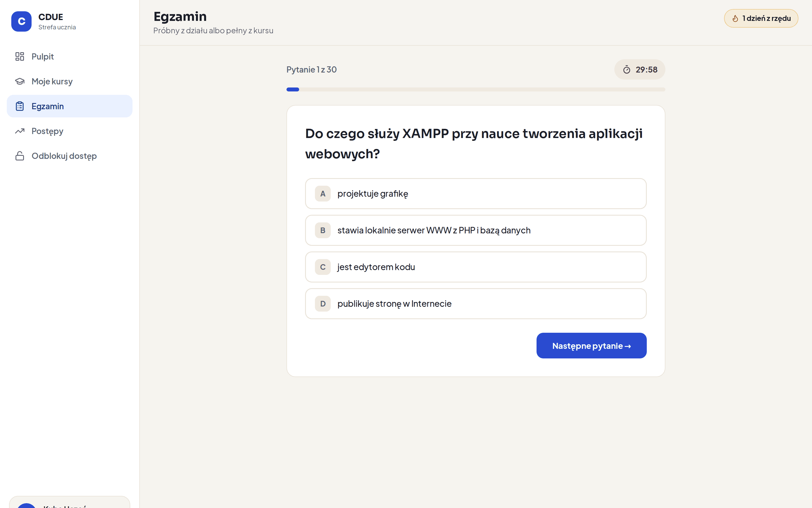Click the Egzamin page heading
The width and height of the screenshot is (812, 508).
(180, 16)
